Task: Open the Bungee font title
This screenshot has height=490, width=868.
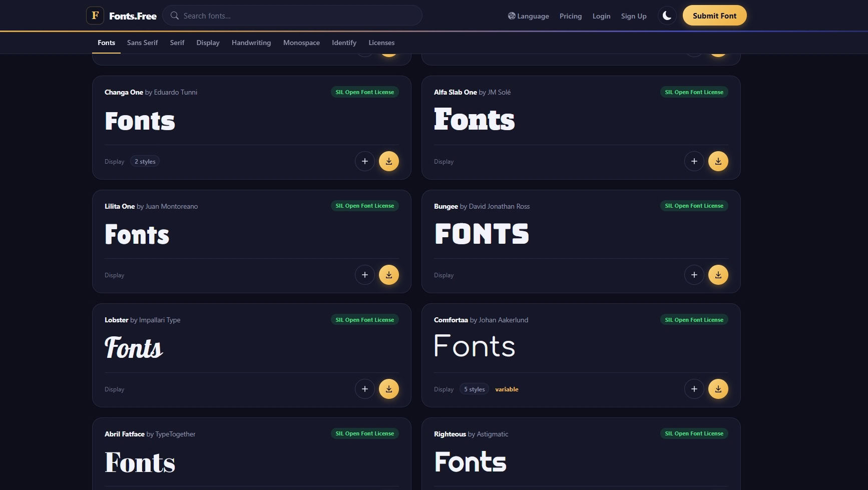Action: (446, 206)
